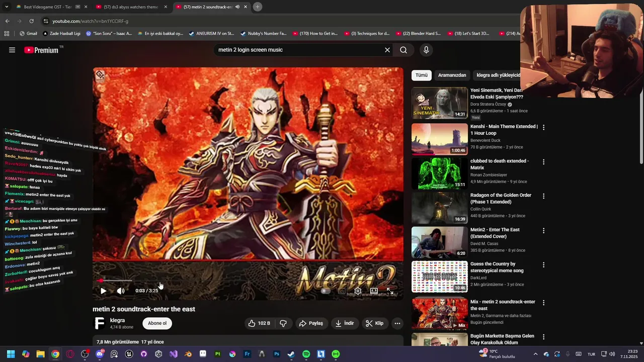The width and height of the screenshot is (644, 362).
Task: Open more actions three-dot menu below video
Action: (397, 323)
